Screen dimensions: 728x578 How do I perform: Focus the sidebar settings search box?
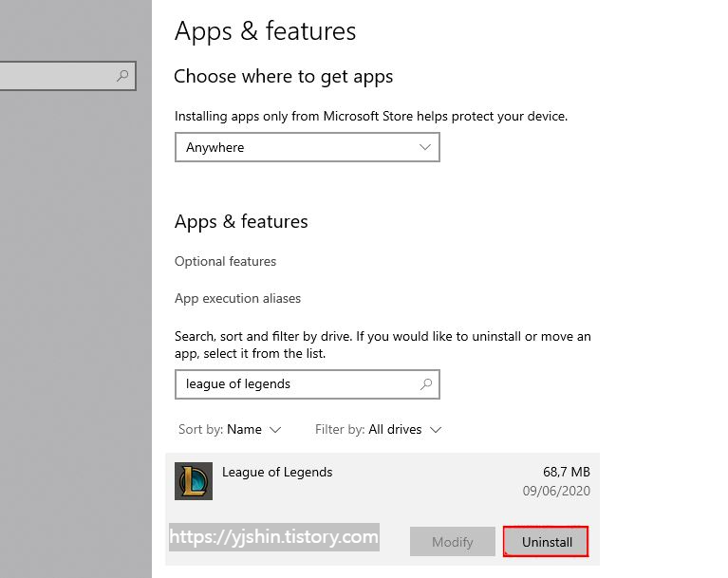(x=67, y=76)
